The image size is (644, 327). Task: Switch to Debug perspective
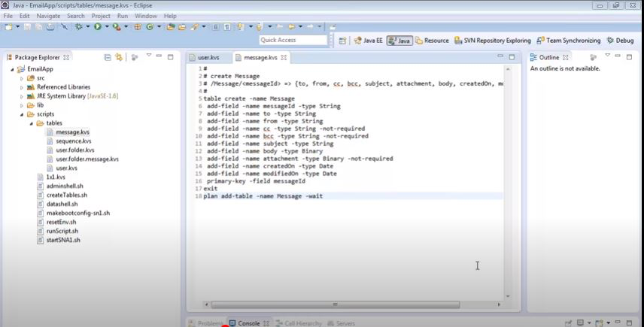coord(620,40)
